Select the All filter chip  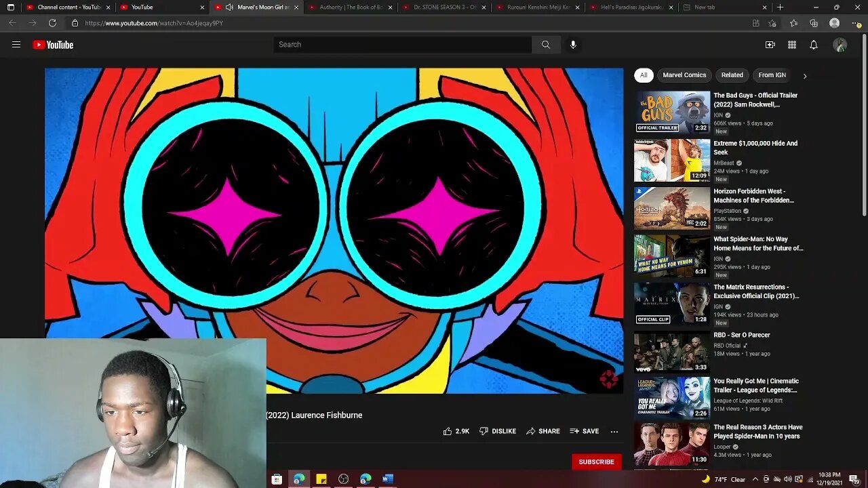pyautogui.click(x=644, y=75)
